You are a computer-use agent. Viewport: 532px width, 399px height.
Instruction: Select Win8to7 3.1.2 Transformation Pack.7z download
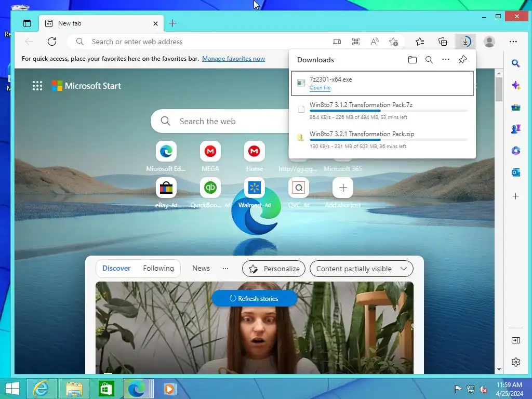(382, 111)
